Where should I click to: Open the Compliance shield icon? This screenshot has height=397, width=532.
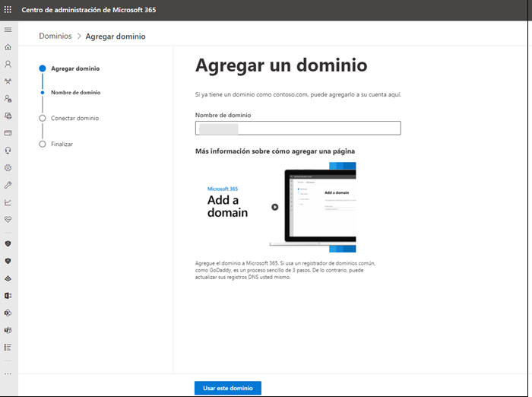(x=8, y=261)
